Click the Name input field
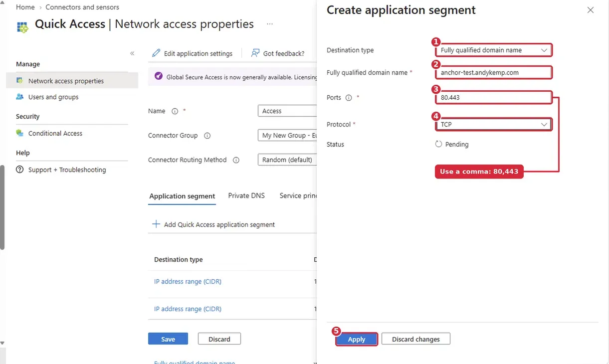The image size is (609, 364). coord(287,111)
